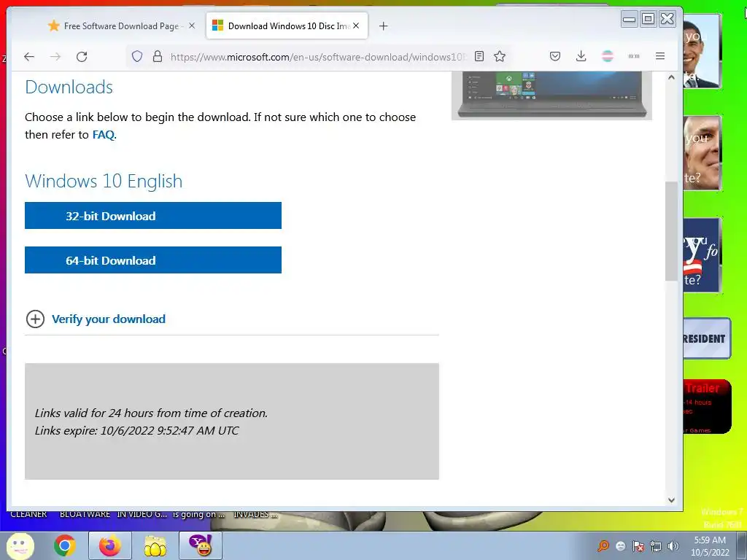Screen dimensions: 747x560
Task: Open the Action Center flag tray icon
Action: click(638, 546)
